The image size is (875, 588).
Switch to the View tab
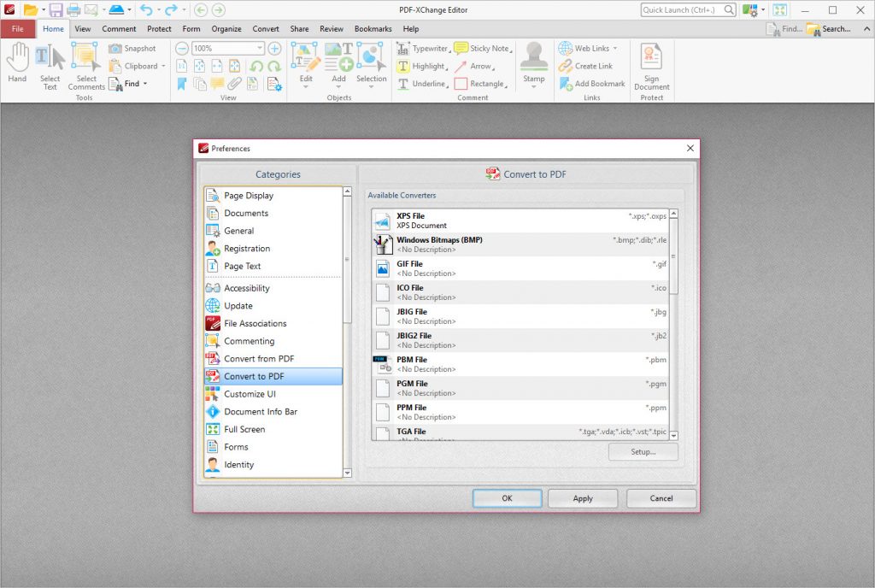pyautogui.click(x=83, y=29)
